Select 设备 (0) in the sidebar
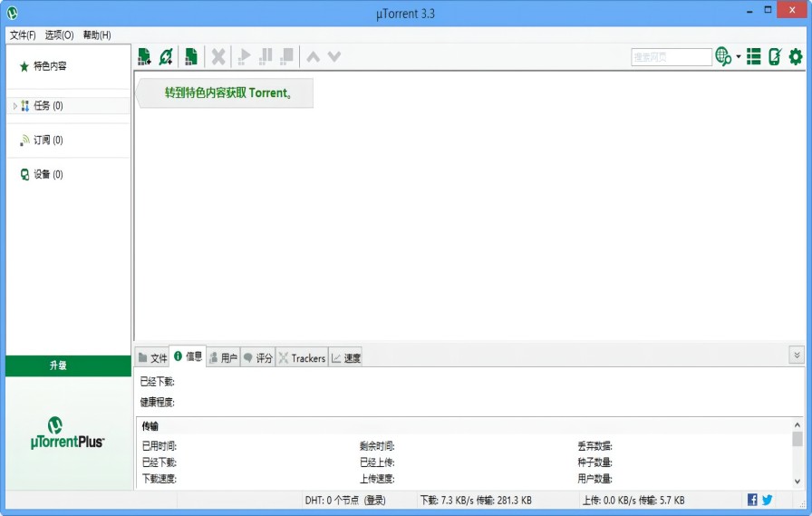This screenshot has height=516, width=812. [x=48, y=174]
